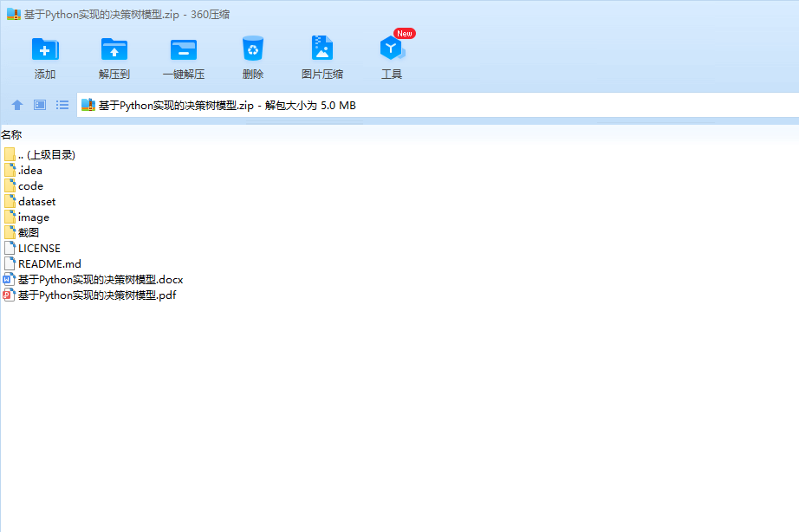
Task: Go up one level with the up arrow
Action: pos(17,105)
